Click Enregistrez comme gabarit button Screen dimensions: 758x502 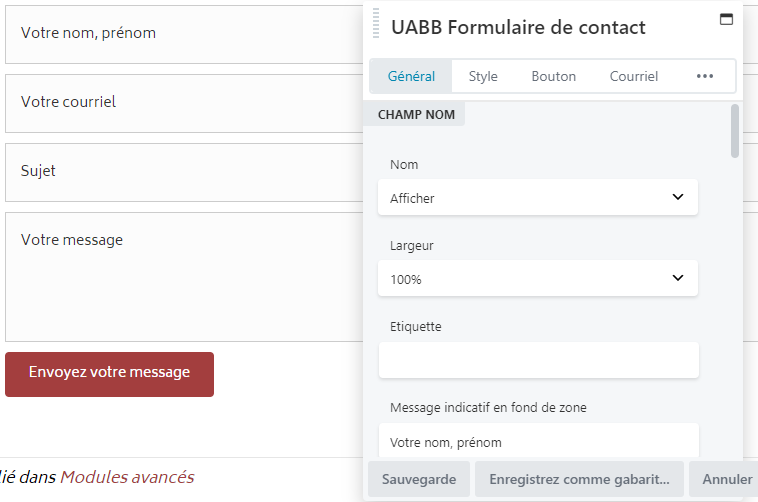click(579, 479)
